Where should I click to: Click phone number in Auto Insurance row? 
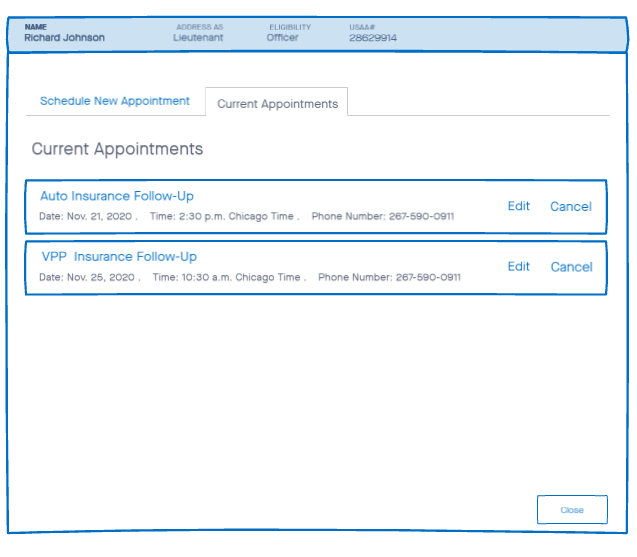[x=421, y=217]
